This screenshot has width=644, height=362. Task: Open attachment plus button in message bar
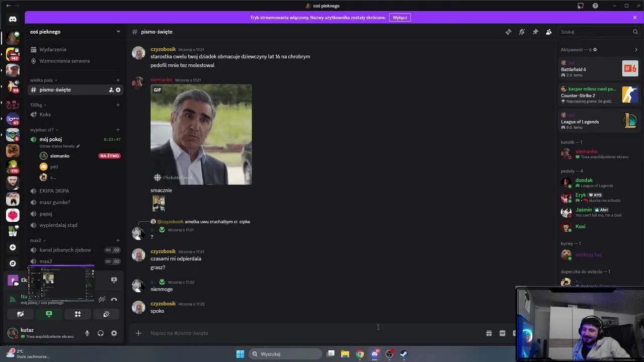click(x=138, y=333)
